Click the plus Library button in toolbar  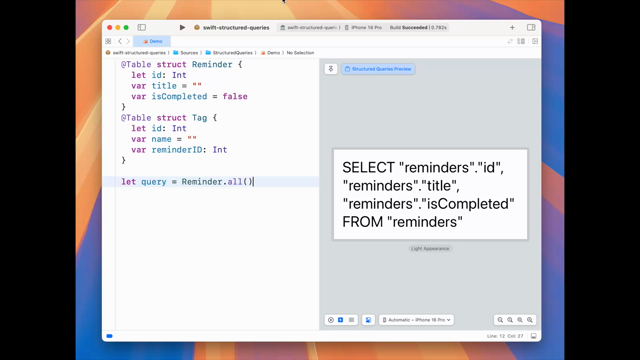[512, 27]
